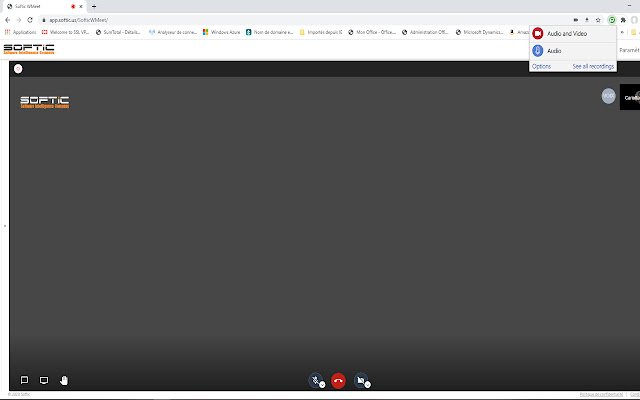Expand the left side panel arrow
640x400 pixels.
coord(4,226)
